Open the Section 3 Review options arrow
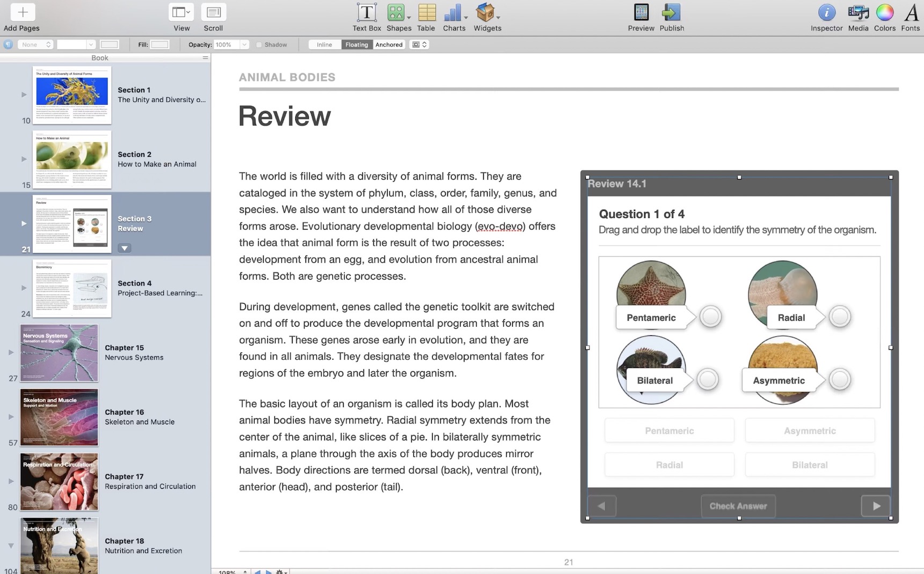The image size is (924, 574). coord(124,248)
